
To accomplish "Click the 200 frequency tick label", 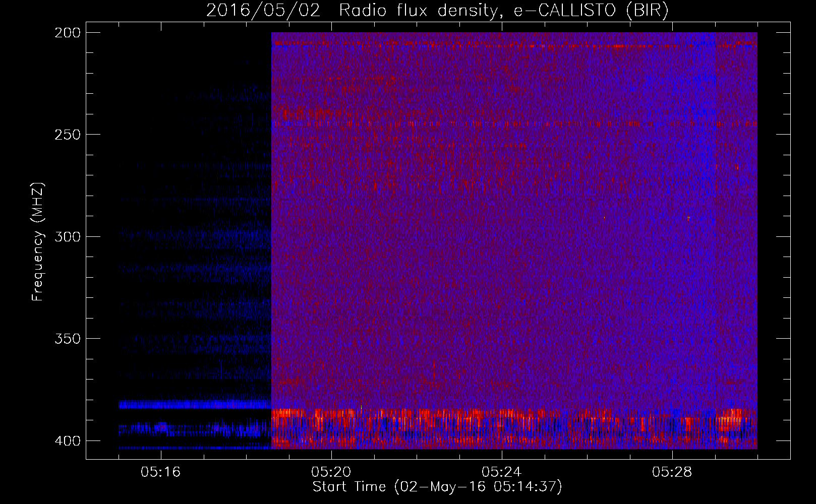I will 67,33.
